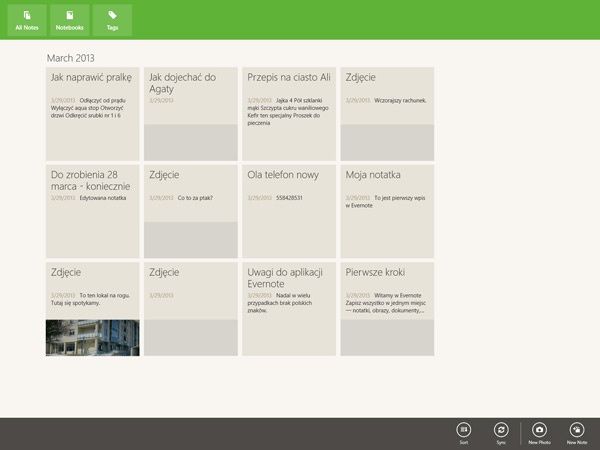Create a New Note
The image size is (600, 450).
tap(577, 433)
